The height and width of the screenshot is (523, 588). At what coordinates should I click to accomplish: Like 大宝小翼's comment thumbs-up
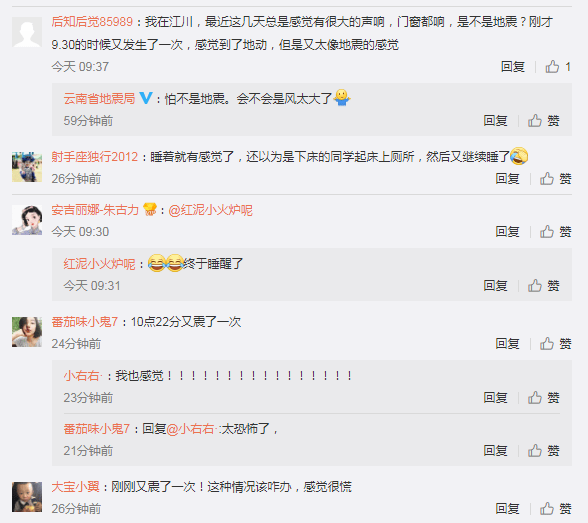[555, 508]
